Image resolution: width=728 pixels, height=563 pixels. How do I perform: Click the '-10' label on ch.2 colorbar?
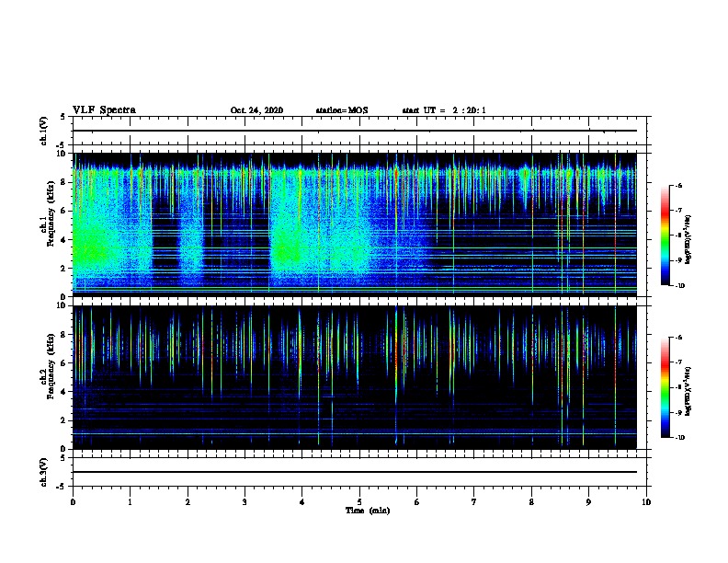[x=679, y=438]
